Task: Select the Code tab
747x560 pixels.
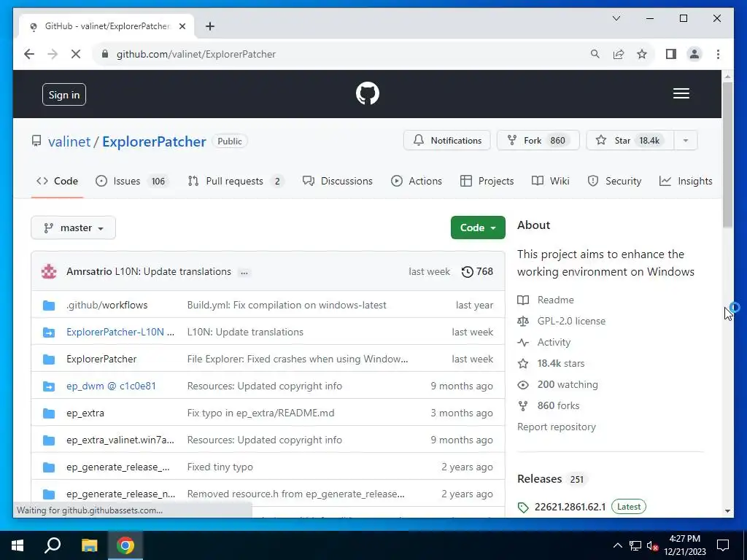Action: tap(57, 181)
